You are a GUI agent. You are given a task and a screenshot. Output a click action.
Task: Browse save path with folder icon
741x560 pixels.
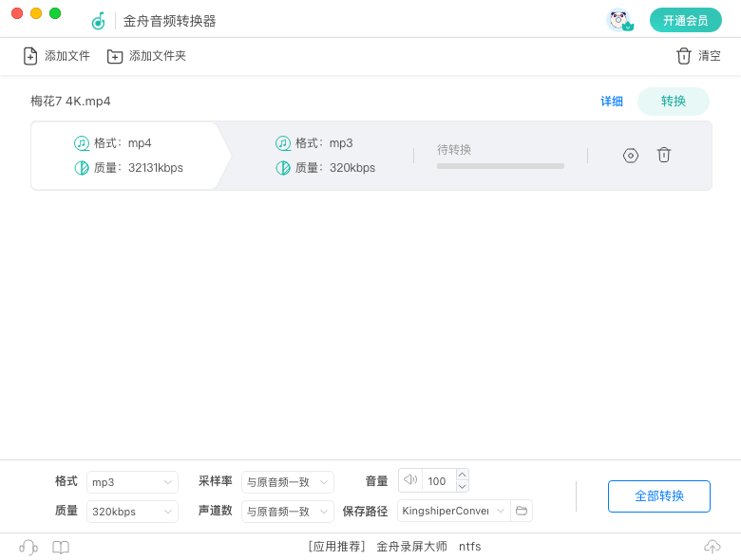point(522,511)
